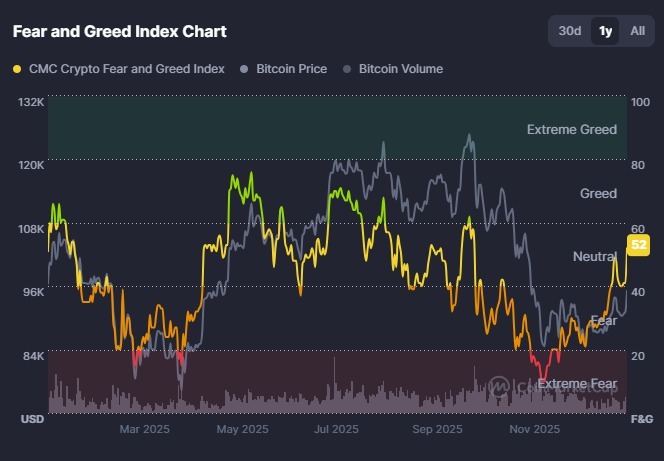Show the All time range
Screen dimensions: 664x461
pos(637,31)
